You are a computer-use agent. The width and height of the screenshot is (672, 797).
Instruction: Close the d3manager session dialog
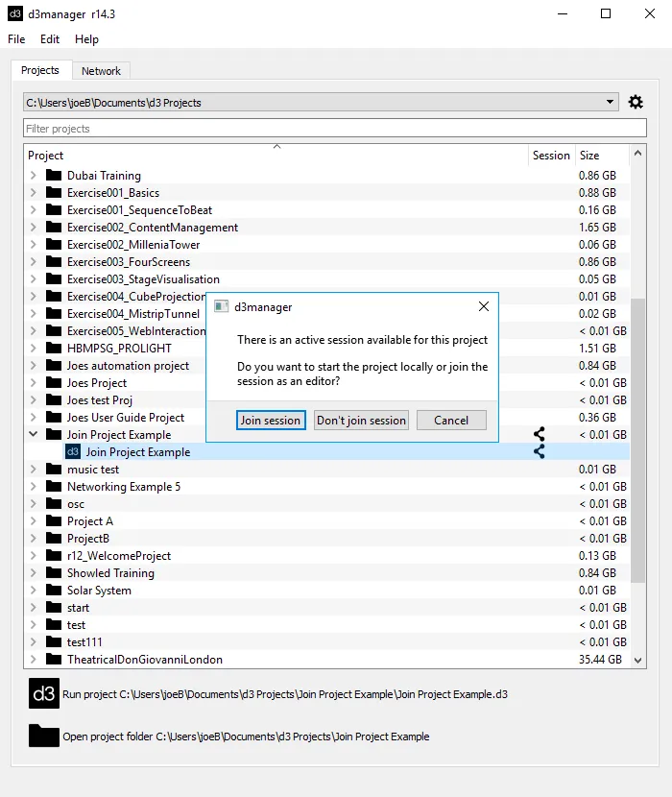pos(484,307)
